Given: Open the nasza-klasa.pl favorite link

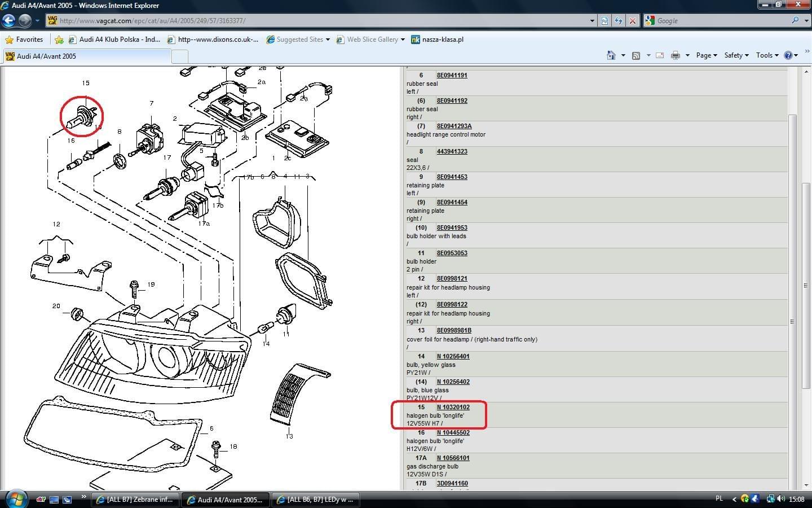Looking at the screenshot, I should tap(438, 40).
